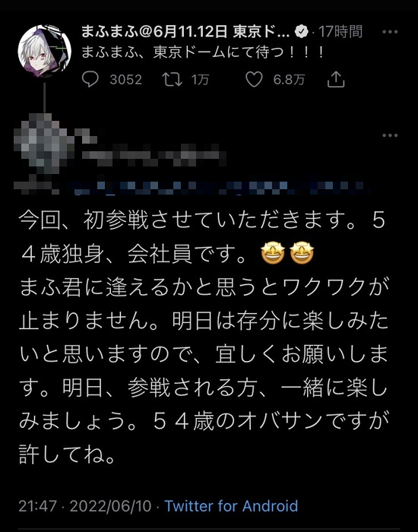Click the blurred reply author name
Screen dimensions: 418x532
coord(154,154)
